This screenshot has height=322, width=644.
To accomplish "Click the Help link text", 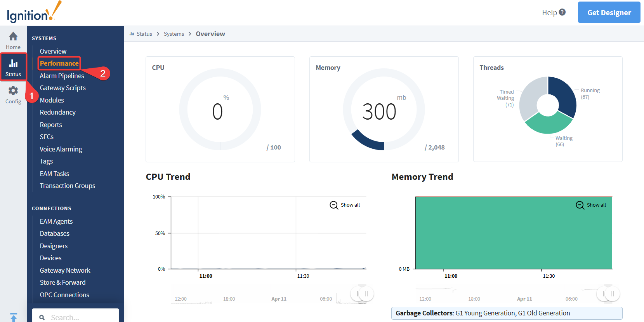I will [x=549, y=12].
